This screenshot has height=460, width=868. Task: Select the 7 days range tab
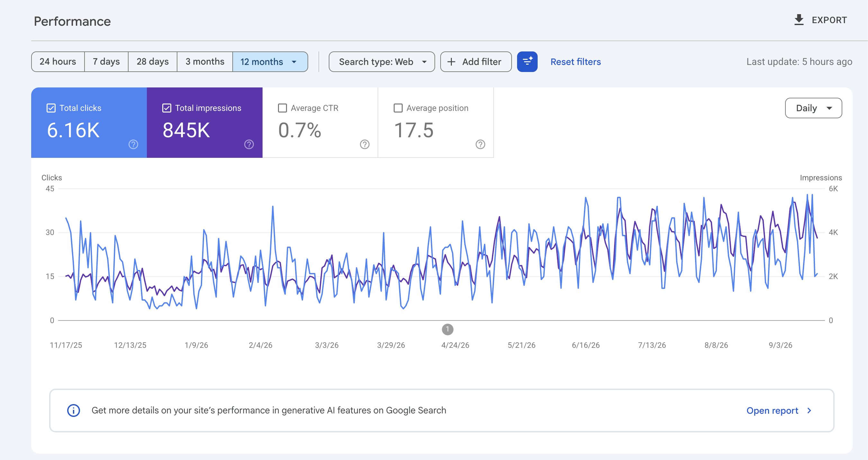pos(106,62)
